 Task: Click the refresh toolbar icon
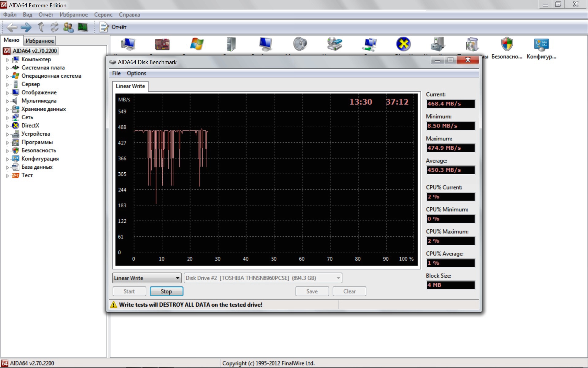55,27
